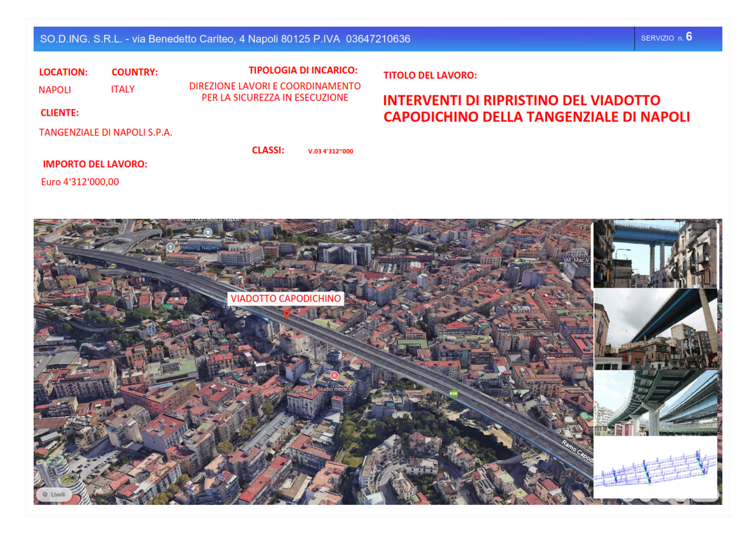Open the top viaduct pillars photo thumbnail
This screenshot has width=756, height=534.
655,254
